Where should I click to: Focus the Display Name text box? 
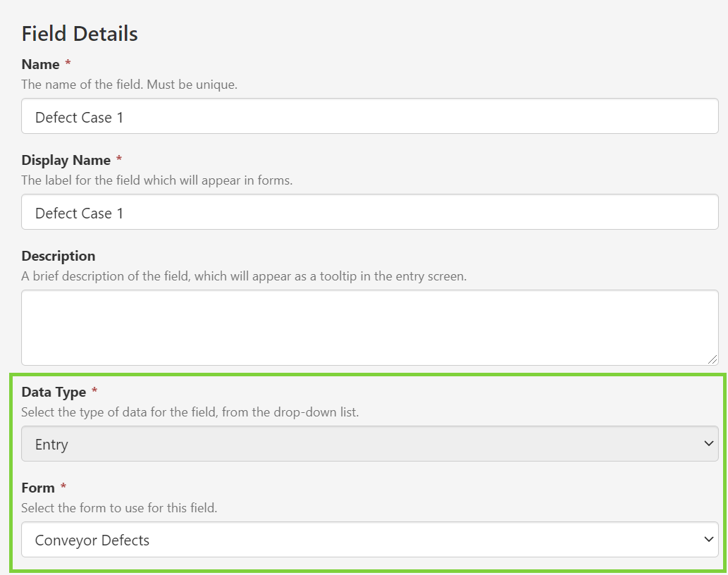(369, 212)
